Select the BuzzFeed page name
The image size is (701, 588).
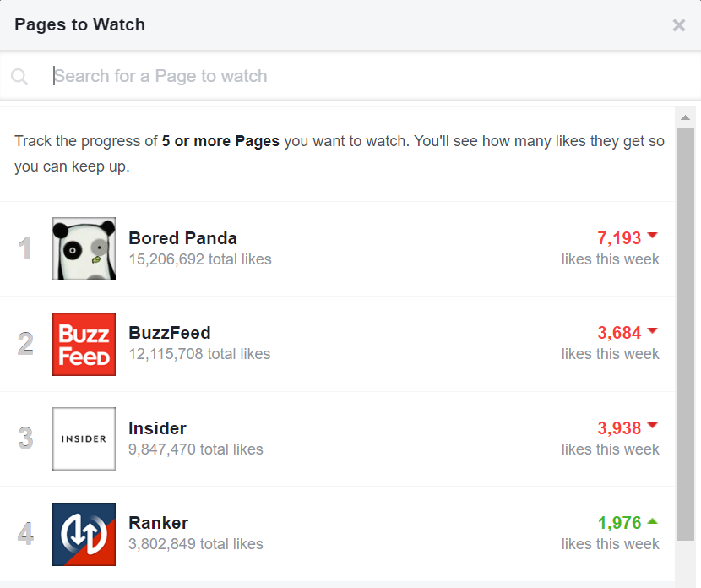[x=170, y=333]
